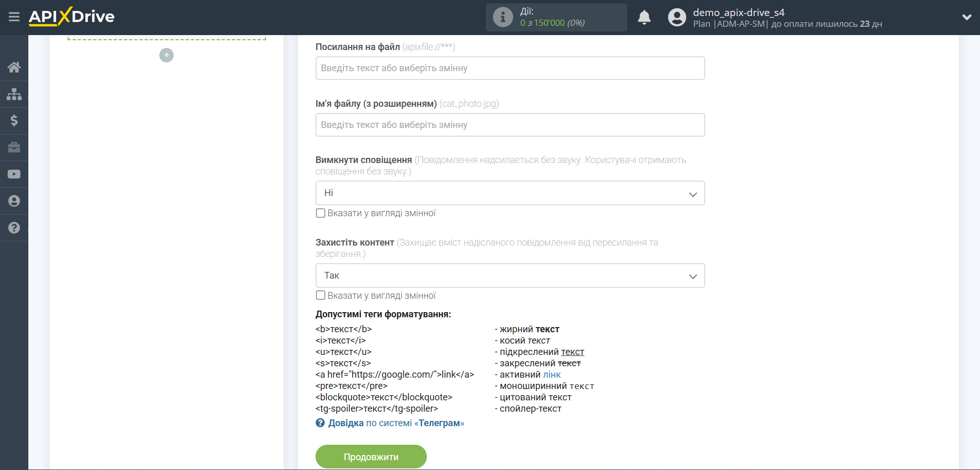Screen dimensions: 980x470
Task: Open the YouTube video icon
Action: click(x=14, y=174)
